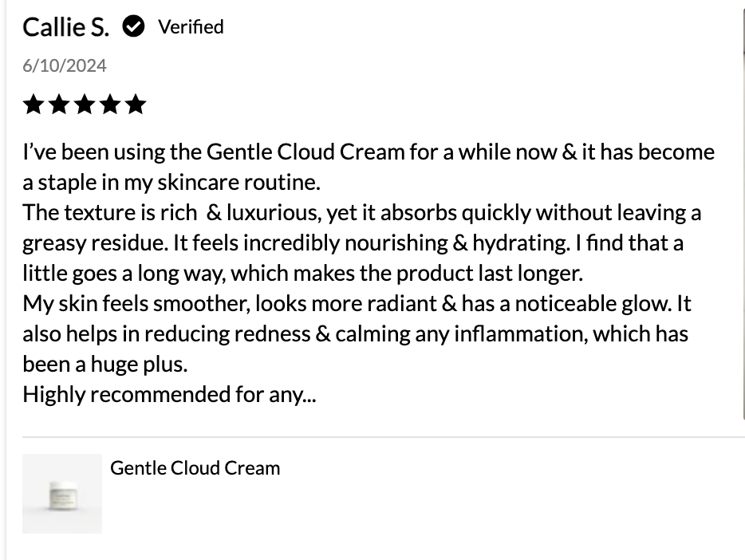Click the fourth rating star
745x560 pixels.
pyautogui.click(x=110, y=105)
